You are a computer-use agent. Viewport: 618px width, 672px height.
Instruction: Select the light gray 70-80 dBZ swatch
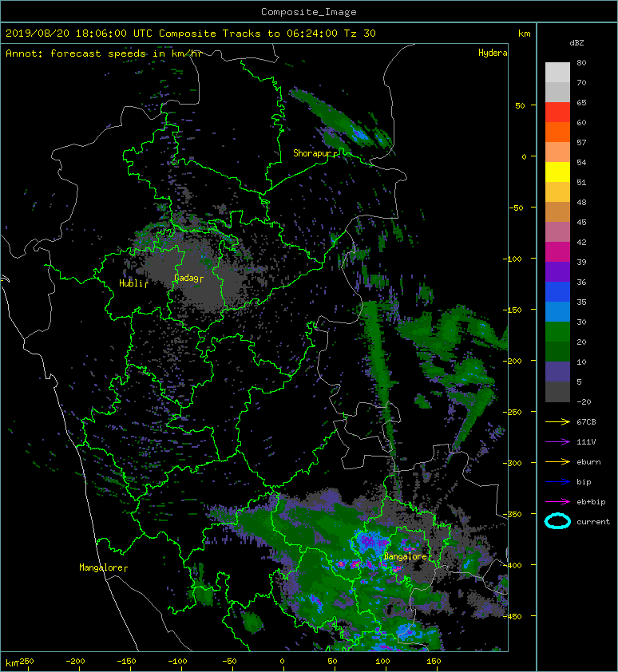click(557, 73)
